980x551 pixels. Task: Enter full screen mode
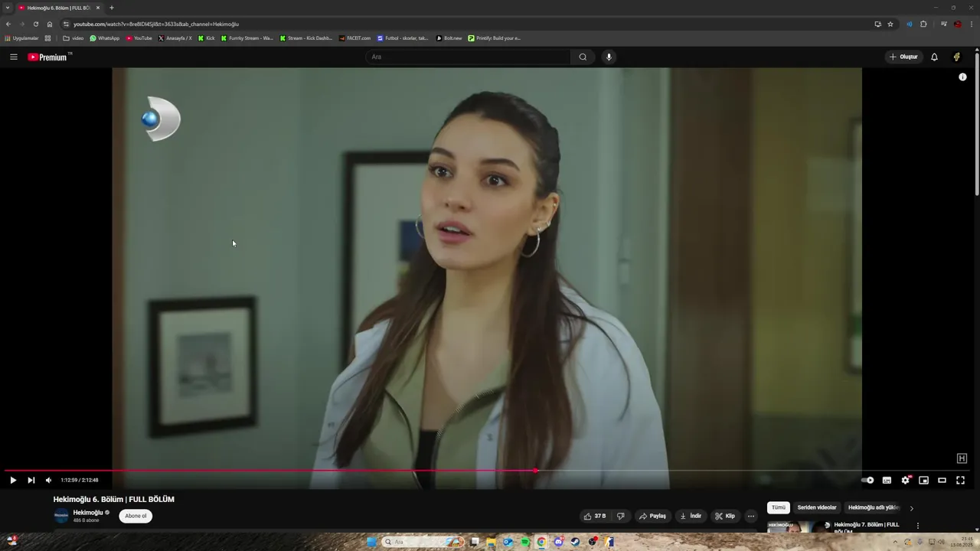(960, 480)
